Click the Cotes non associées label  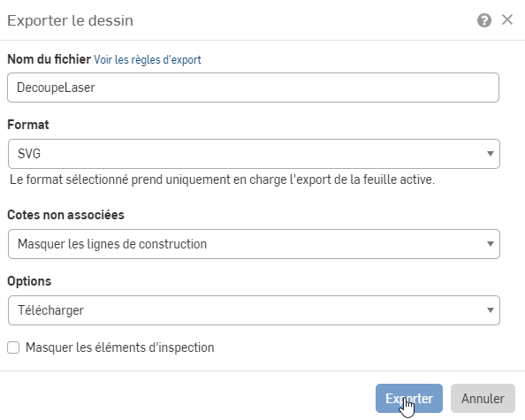[65, 215]
